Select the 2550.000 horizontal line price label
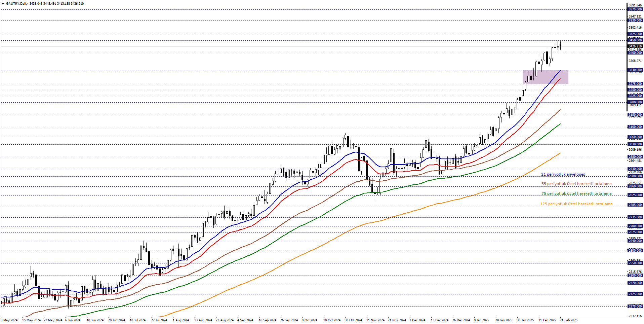 click(635, 263)
